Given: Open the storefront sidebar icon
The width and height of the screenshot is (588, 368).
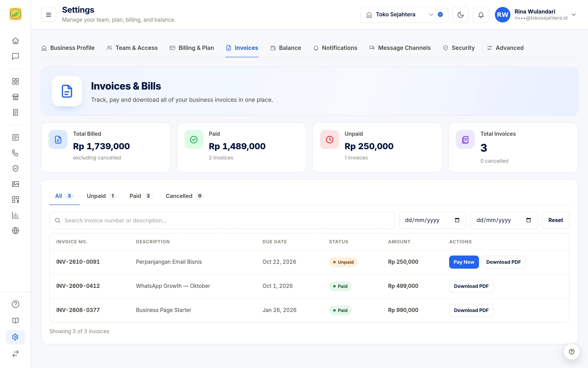Looking at the screenshot, I should [x=15, y=97].
